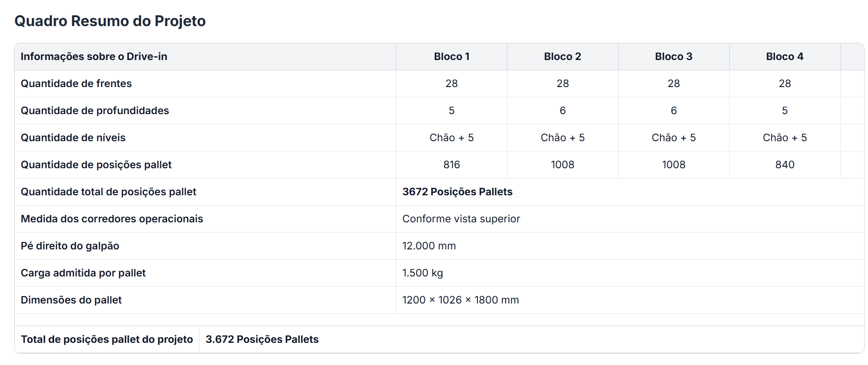Click the Quantidade de níveis row label
The height and width of the screenshot is (365, 868).
(73, 138)
